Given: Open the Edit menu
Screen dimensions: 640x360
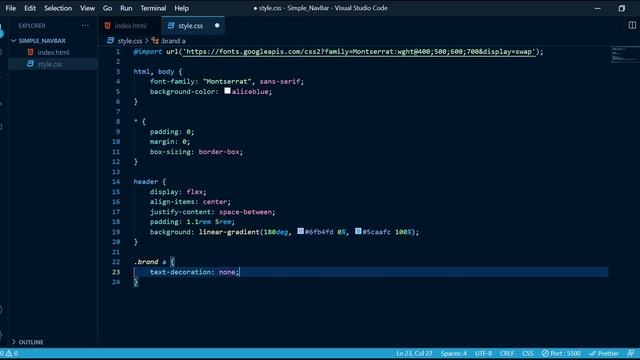Looking at the screenshot, I should pos(30,8).
